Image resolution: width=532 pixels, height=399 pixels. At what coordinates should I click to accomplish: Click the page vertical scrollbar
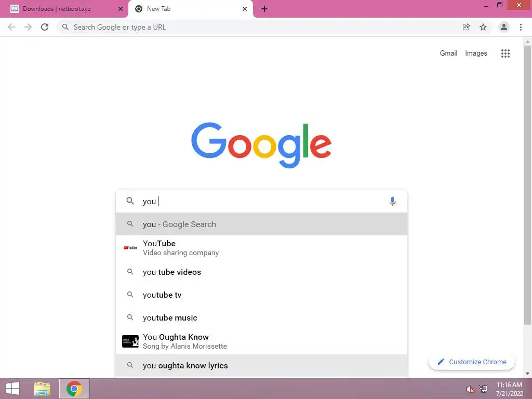(527, 185)
